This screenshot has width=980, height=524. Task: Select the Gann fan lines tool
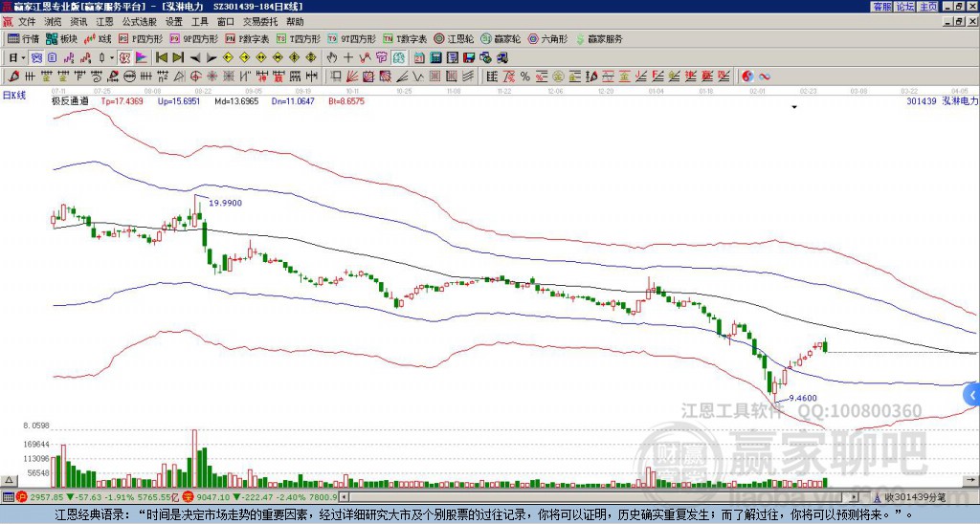pyautogui.click(x=352, y=76)
